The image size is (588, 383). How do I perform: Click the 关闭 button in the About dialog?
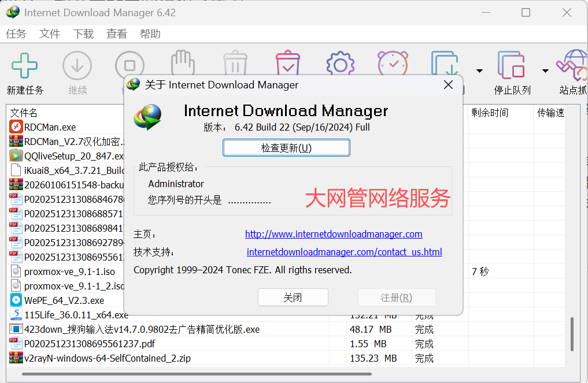point(293,297)
